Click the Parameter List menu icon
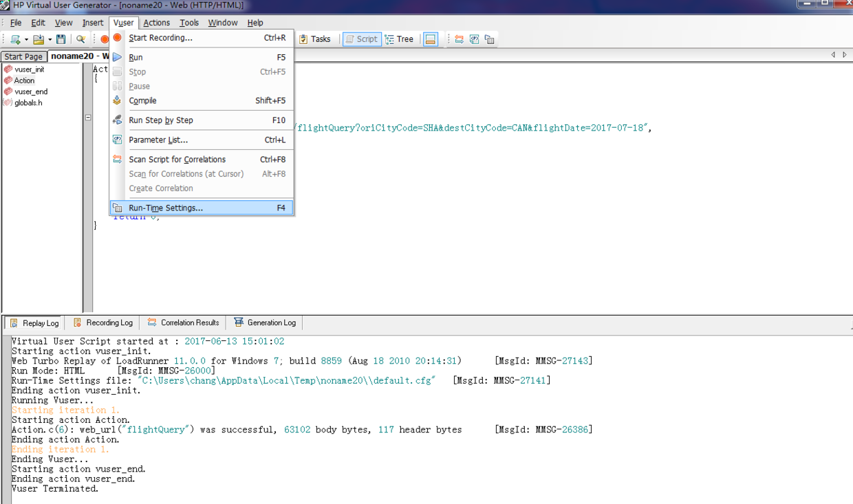 (x=118, y=140)
